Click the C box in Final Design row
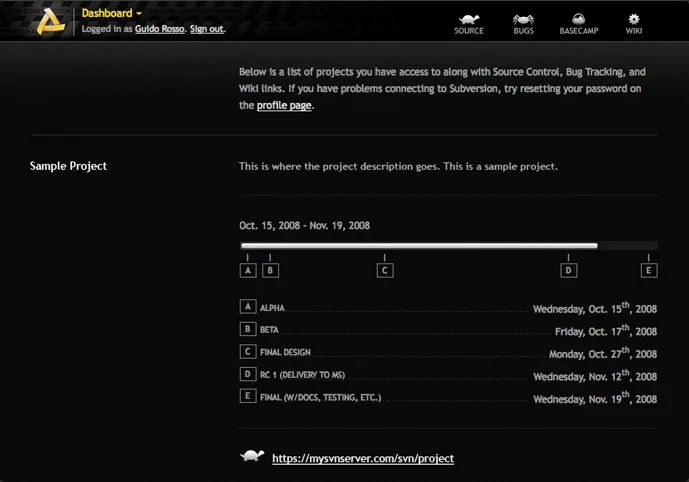The width and height of the screenshot is (689, 482). [248, 351]
